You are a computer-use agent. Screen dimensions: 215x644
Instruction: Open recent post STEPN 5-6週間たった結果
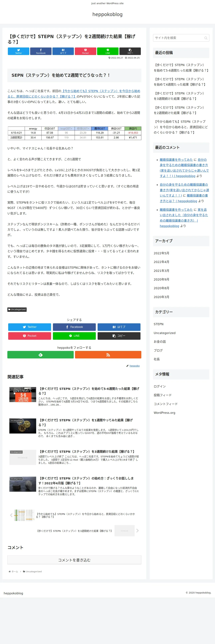(181, 68)
